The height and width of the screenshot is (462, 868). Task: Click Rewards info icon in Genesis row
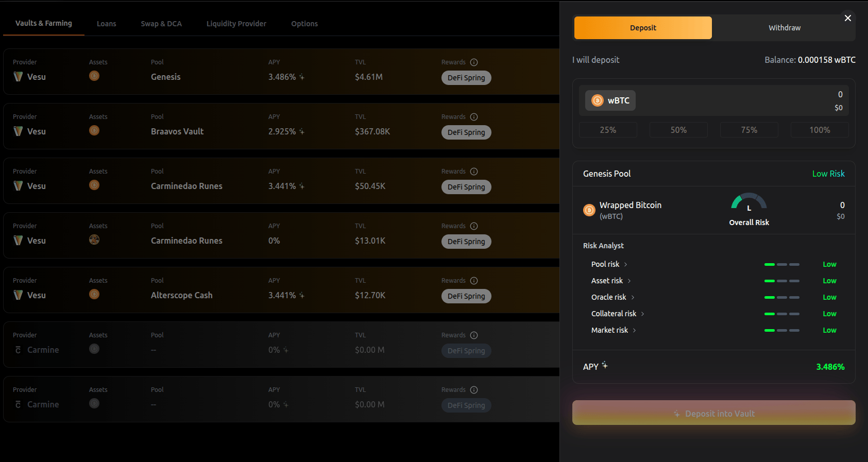tap(474, 62)
